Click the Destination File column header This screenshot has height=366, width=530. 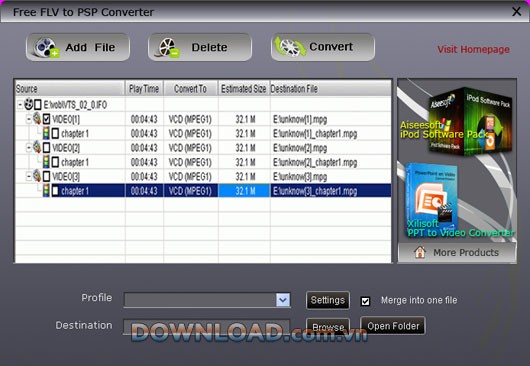pos(331,89)
